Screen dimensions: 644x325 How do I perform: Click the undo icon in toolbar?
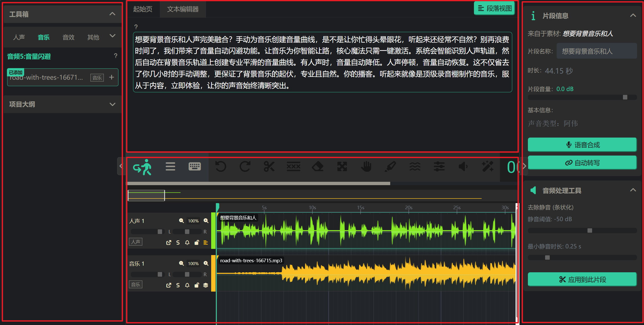coord(220,167)
